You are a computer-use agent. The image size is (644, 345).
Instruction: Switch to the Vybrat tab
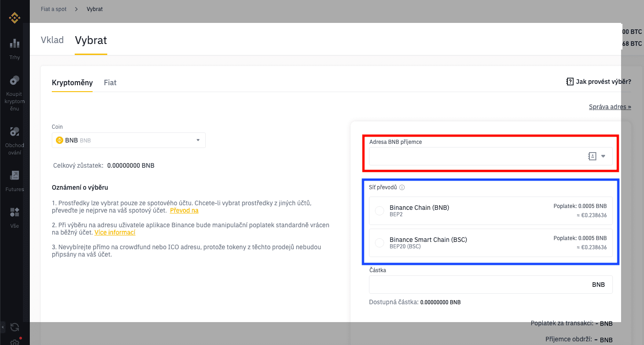[91, 40]
